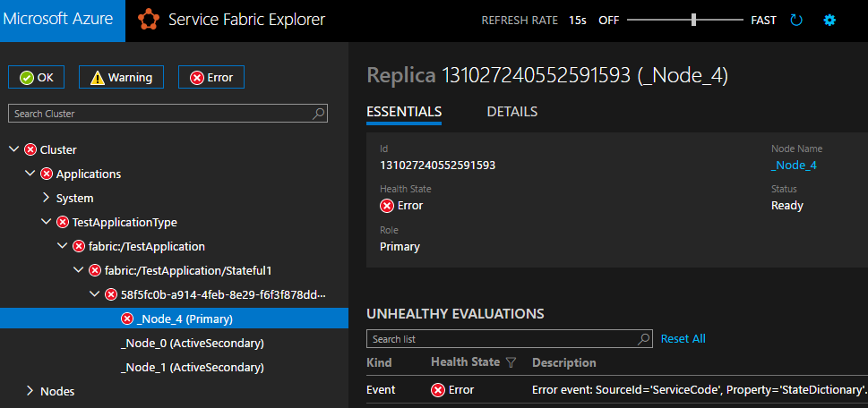Viewport: 868px width, 408px height.
Task: Toggle the Error health filter
Action: tap(211, 78)
